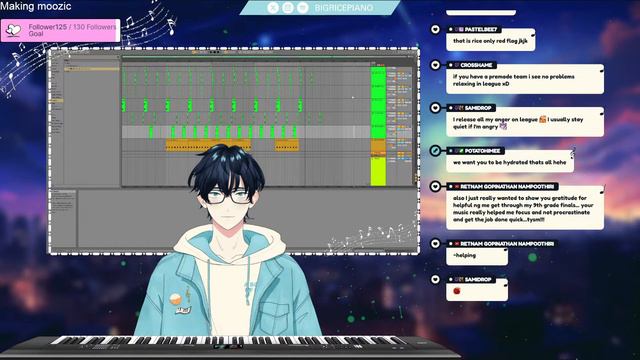Click the "that is rice only red flag jkjk" message
640x360 pixels.
click(x=490, y=41)
